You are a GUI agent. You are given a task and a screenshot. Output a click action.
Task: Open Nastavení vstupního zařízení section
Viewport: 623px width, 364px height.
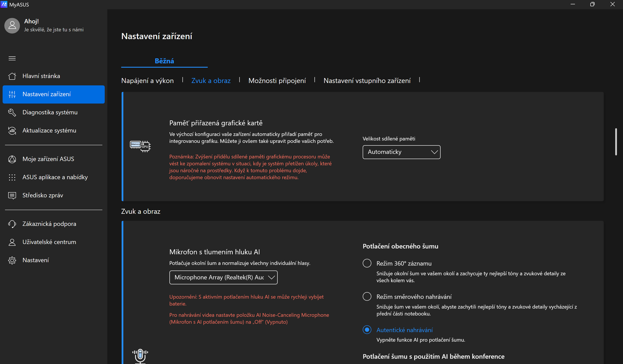(367, 81)
